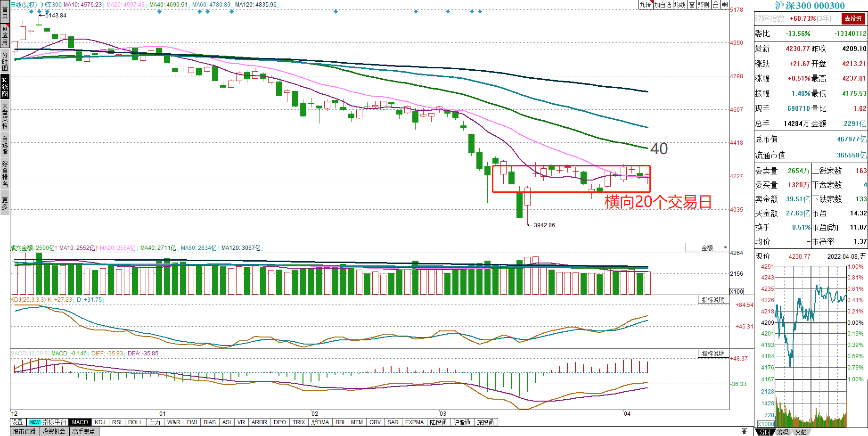
Task: Click the first blue diamond event marker
Action: [x=32, y=12]
